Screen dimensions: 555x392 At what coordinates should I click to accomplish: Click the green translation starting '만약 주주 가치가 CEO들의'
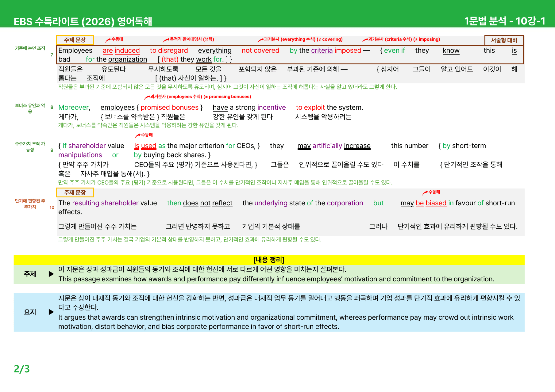click(x=225, y=183)
